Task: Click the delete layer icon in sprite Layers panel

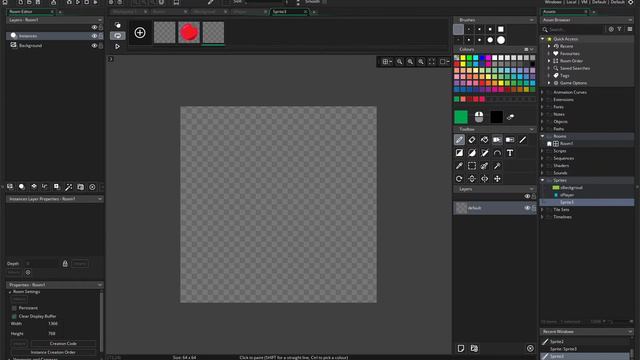Action: [x=530, y=348]
